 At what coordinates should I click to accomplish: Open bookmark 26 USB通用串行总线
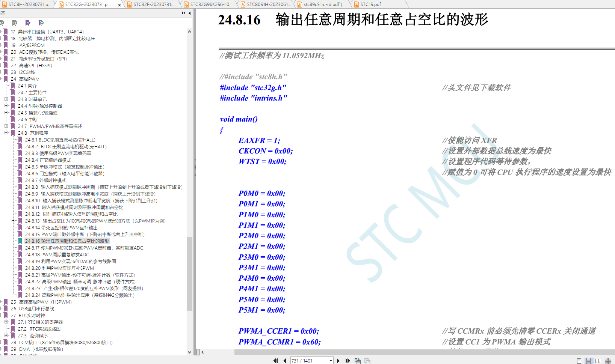[32, 309]
